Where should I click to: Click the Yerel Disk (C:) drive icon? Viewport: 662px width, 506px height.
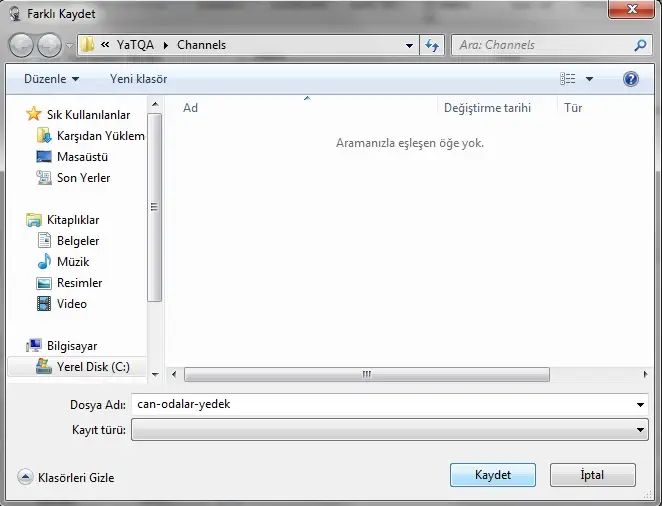pyautogui.click(x=44, y=366)
